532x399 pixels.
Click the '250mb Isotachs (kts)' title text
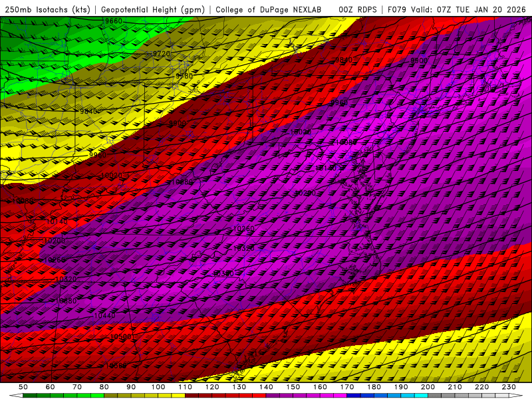[x=48, y=9]
